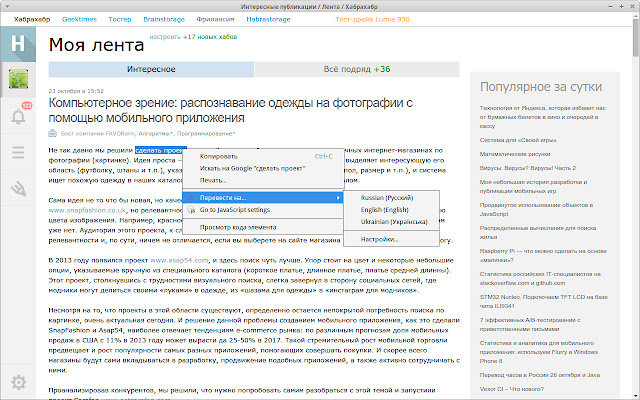Open the green user avatar profile
640x400 pixels.
coord(18,82)
